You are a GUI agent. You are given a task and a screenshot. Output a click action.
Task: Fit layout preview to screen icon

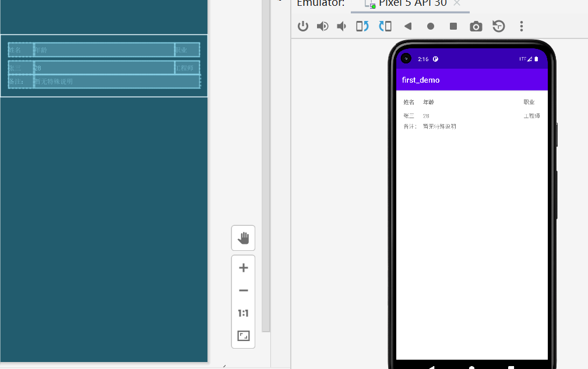(x=244, y=336)
